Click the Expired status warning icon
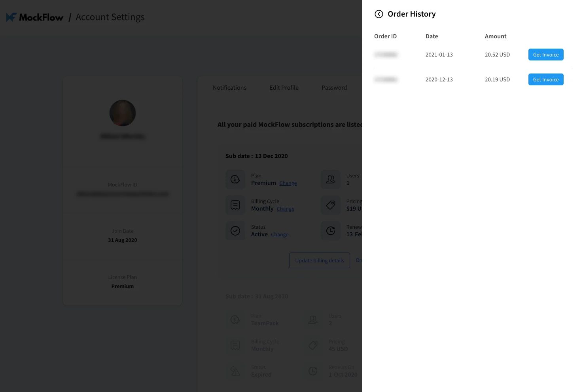Viewport: 583px width, 392px height. [235, 371]
